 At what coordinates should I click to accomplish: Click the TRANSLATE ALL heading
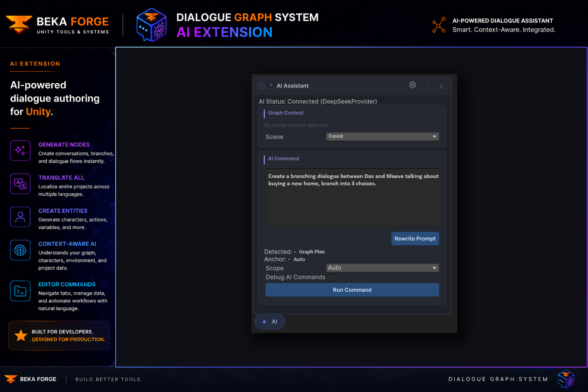pos(61,178)
